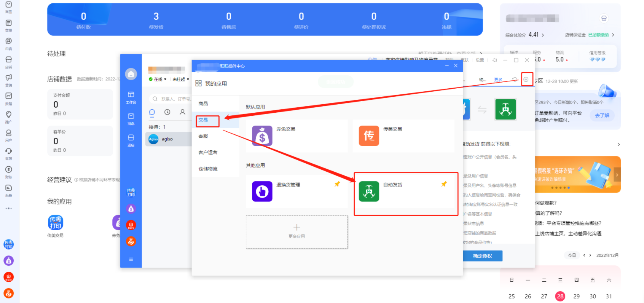Screen dimensions: 644x303
Task: Launch the orange 传美交易 app
Action: coord(369,136)
